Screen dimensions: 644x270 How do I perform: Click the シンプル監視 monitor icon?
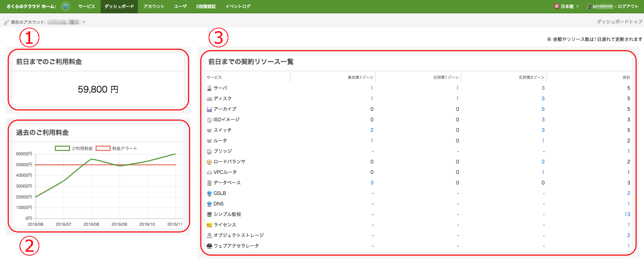pos(209,214)
